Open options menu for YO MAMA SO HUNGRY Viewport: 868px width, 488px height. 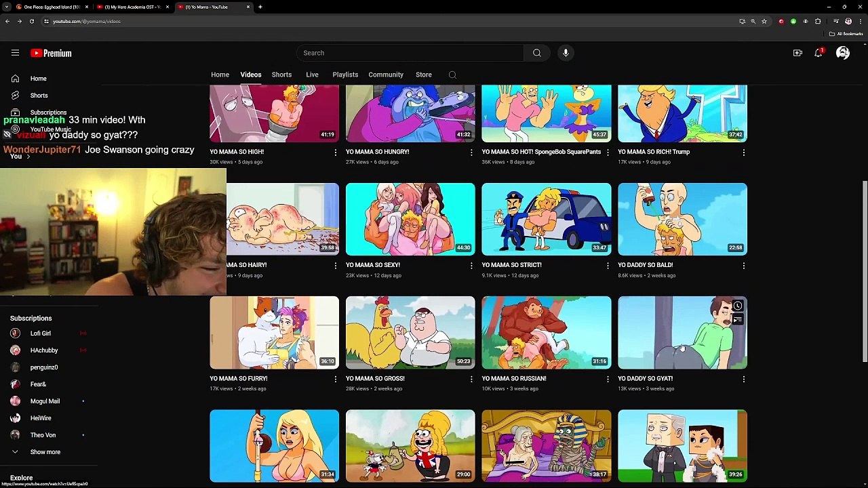[x=471, y=152]
